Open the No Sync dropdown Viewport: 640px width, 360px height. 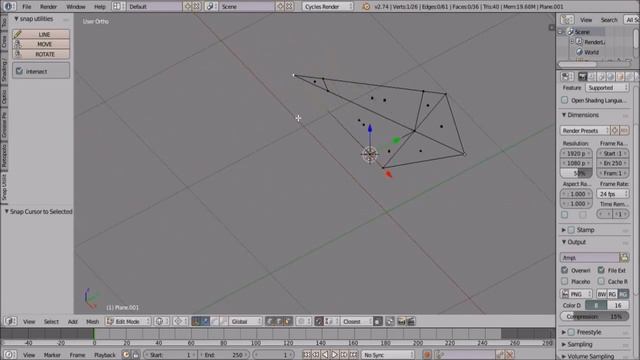click(x=388, y=355)
